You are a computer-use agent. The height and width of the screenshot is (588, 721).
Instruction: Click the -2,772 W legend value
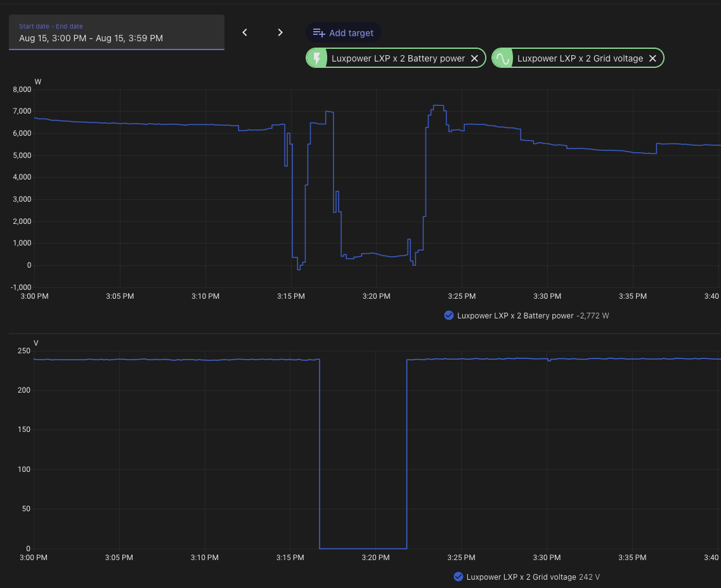593,316
